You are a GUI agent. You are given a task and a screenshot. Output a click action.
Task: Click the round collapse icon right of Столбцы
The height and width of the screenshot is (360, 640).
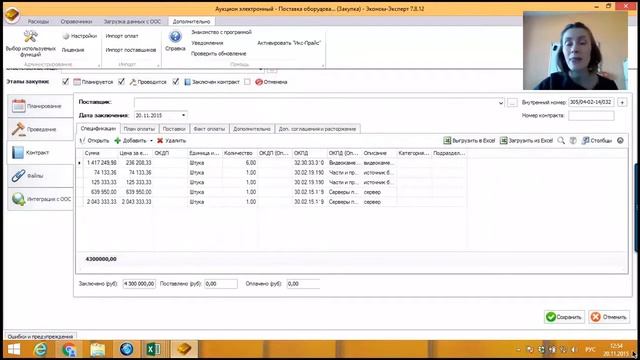coord(620,140)
